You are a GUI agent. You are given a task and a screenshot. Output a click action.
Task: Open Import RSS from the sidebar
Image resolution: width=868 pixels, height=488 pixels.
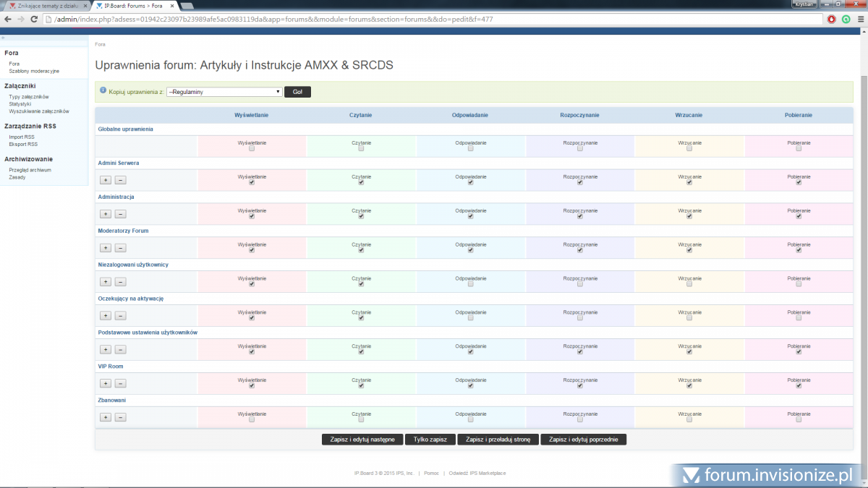click(x=22, y=137)
